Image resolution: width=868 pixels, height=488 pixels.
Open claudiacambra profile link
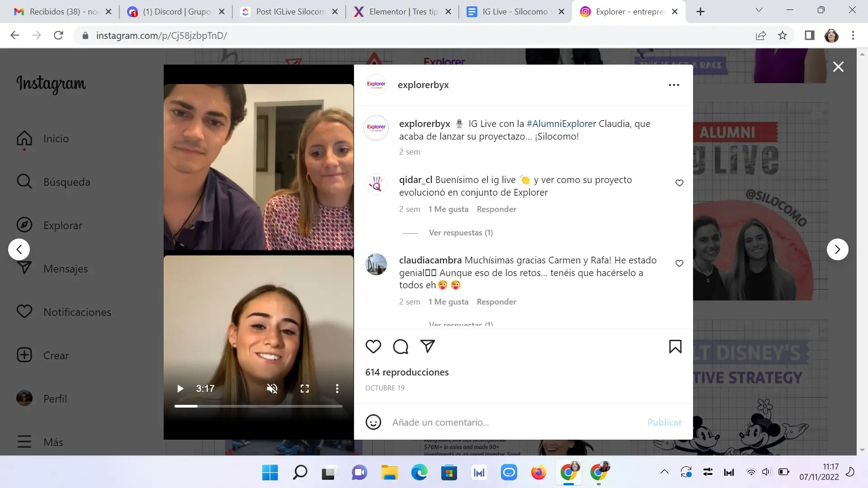[430, 260]
